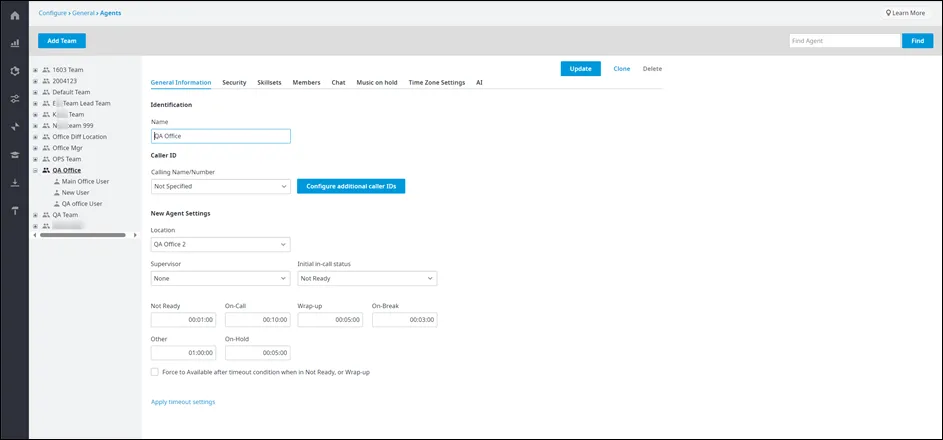The width and height of the screenshot is (943, 440).
Task: Click the Main Office User person icon
Action: (x=57, y=182)
